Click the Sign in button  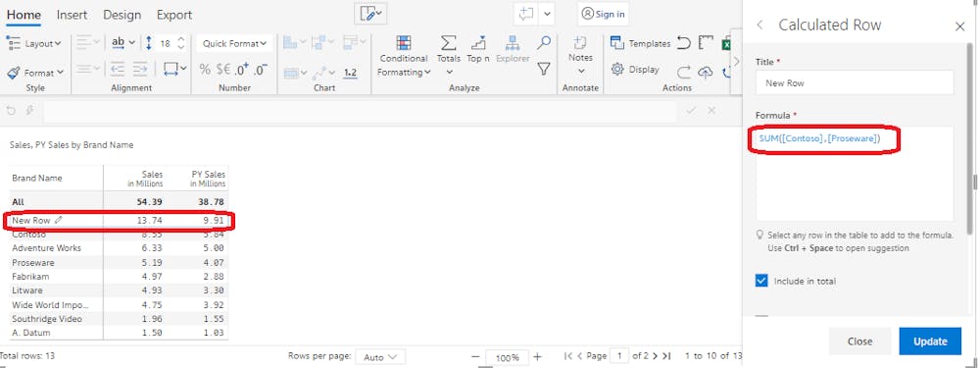(x=603, y=14)
